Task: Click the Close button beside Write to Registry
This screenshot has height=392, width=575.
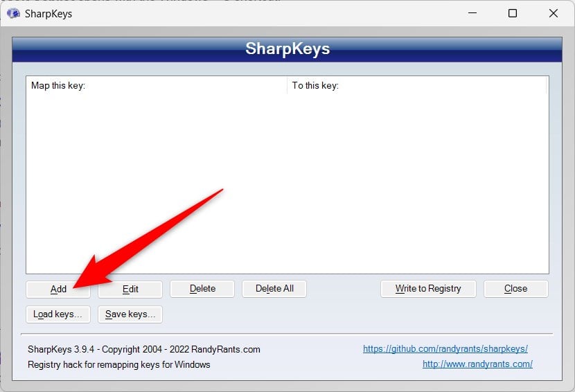Action: (x=516, y=289)
